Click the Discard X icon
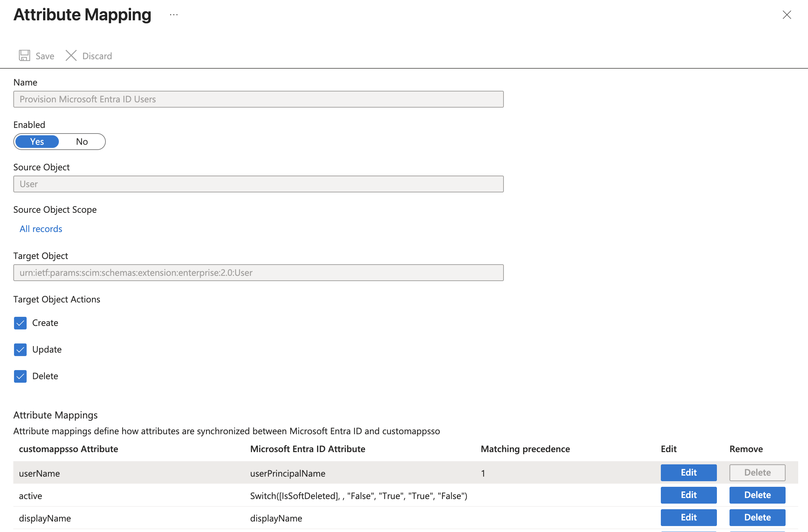Viewport: 808px width, 532px height. [71, 55]
